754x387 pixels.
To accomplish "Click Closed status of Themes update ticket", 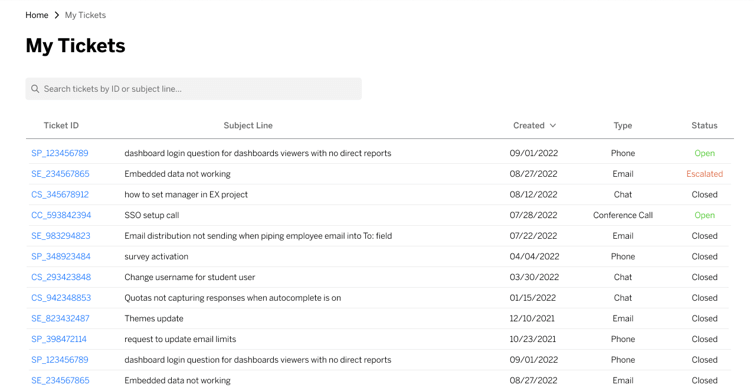I will [704, 318].
